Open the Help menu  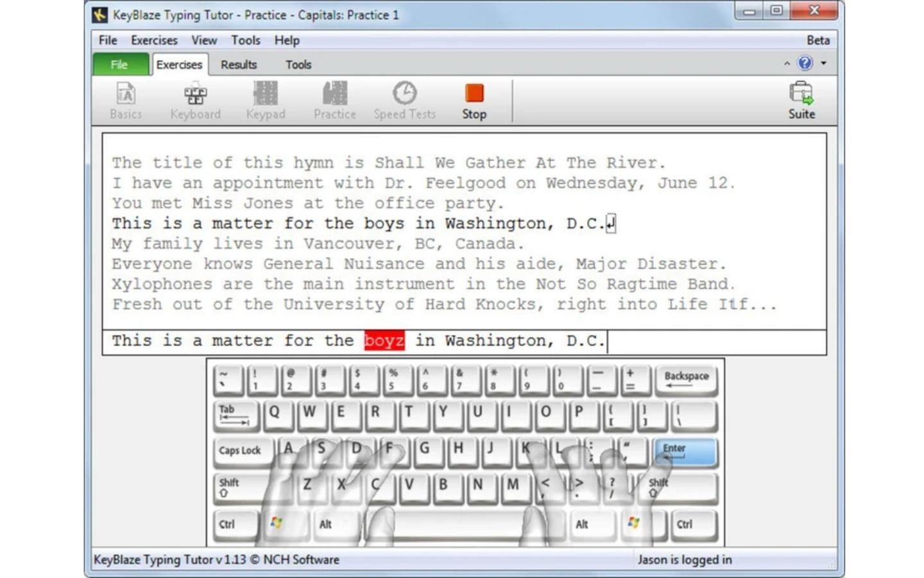(287, 40)
